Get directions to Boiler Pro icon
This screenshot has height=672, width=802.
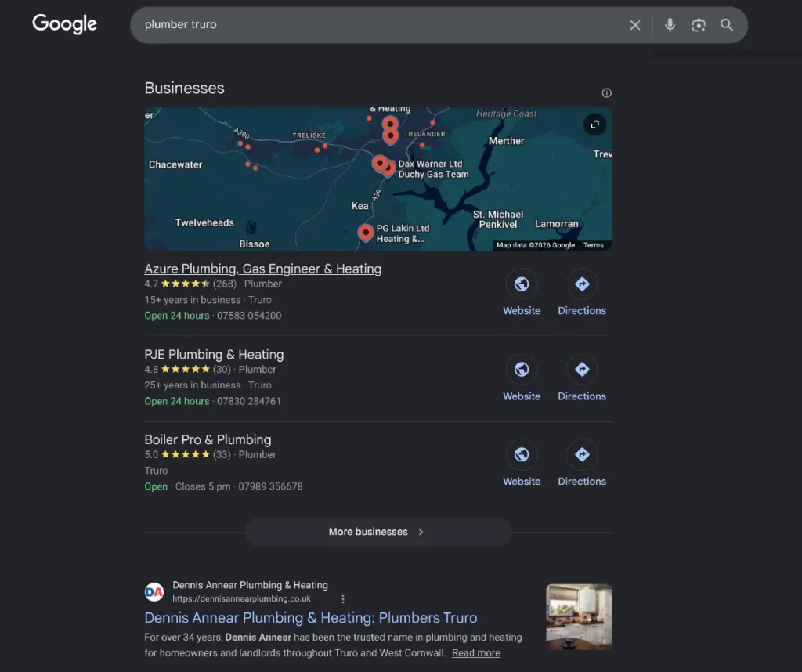[x=582, y=454]
